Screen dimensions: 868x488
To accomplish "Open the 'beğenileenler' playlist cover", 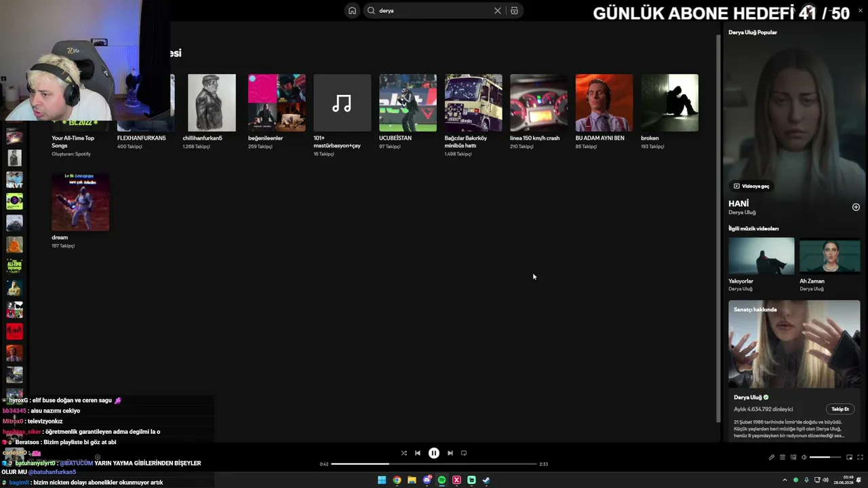I will pos(277,103).
